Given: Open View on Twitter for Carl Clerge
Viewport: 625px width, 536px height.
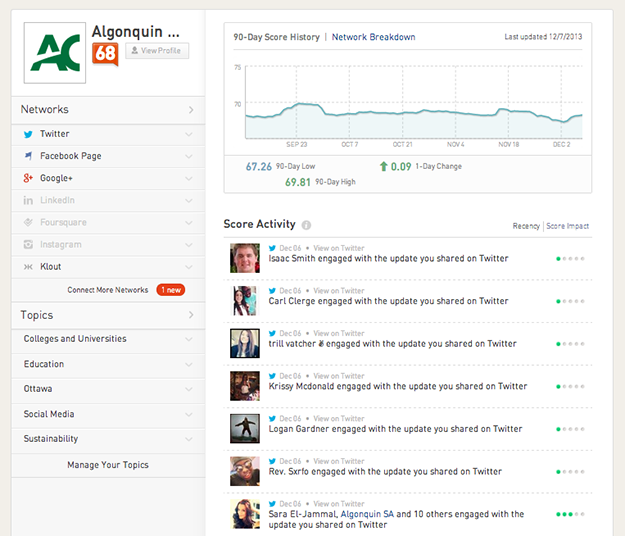Looking at the screenshot, I should pos(338,291).
